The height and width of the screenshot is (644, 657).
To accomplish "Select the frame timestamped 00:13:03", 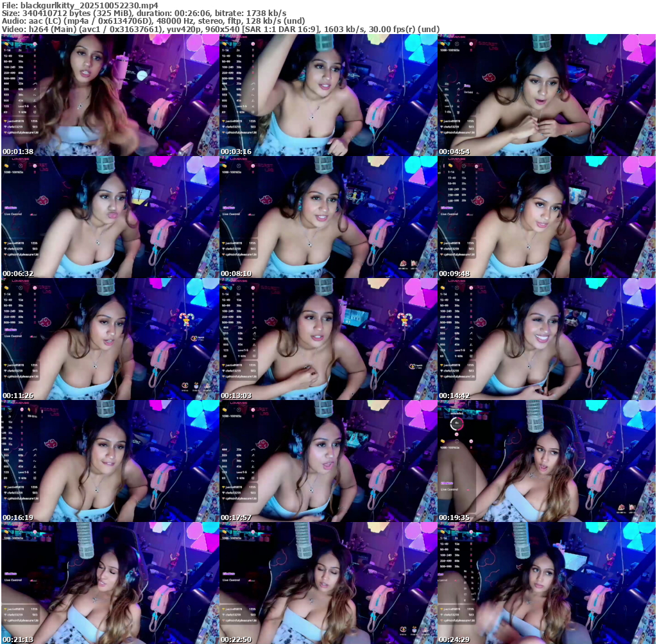I will (328, 339).
